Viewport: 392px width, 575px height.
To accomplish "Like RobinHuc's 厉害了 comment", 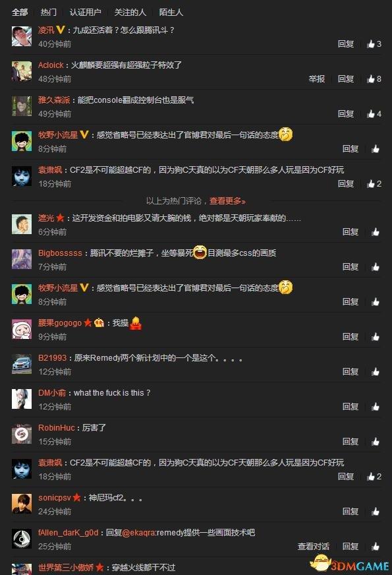I will [376, 442].
